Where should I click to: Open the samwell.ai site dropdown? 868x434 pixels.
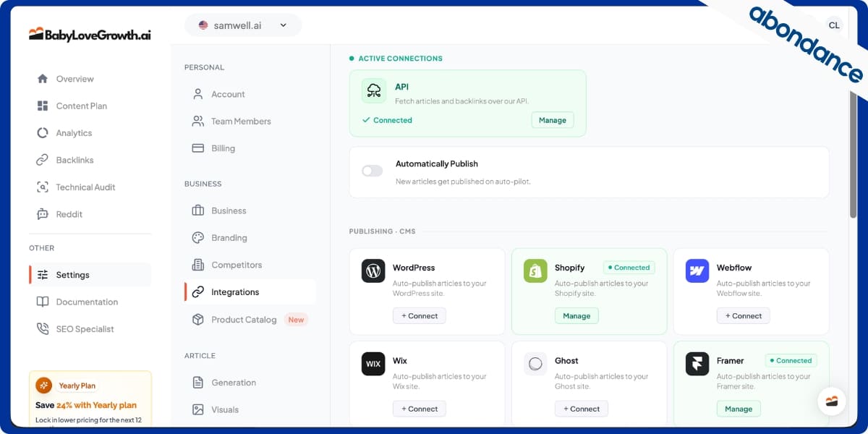(243, 25)
